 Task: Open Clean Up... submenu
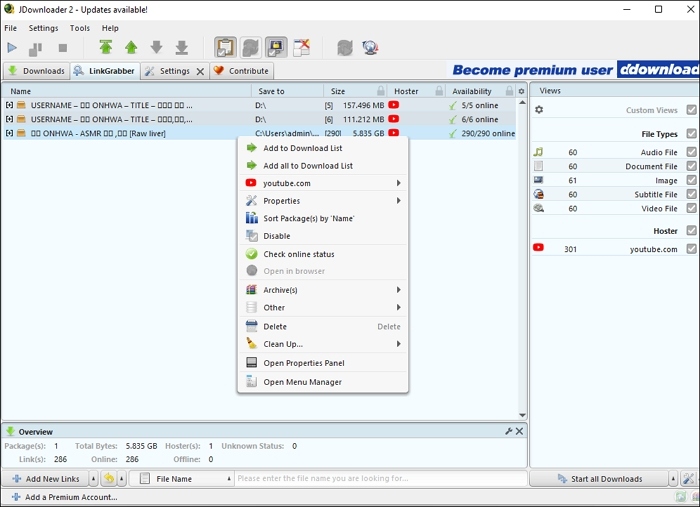[x=323, y=344]
